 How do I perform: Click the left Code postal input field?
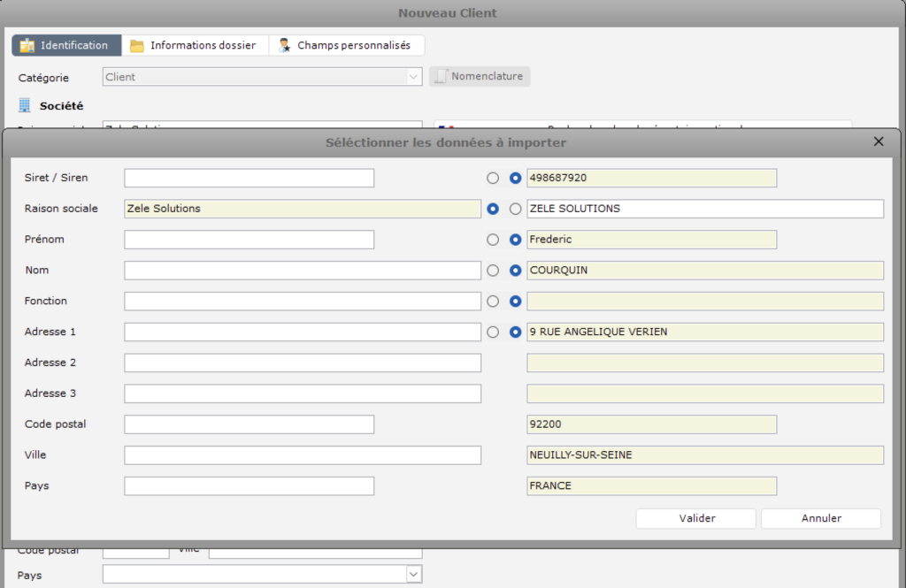(249, 424)
